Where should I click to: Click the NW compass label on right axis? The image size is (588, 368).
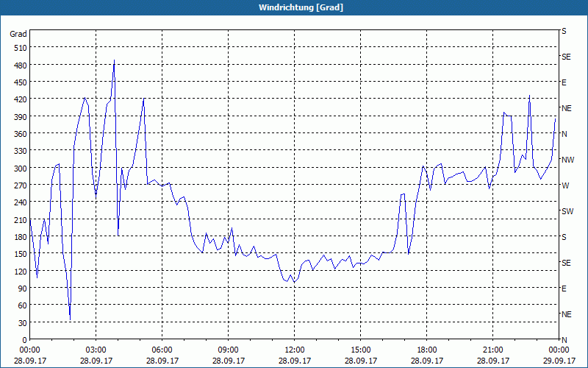[567, 160]
